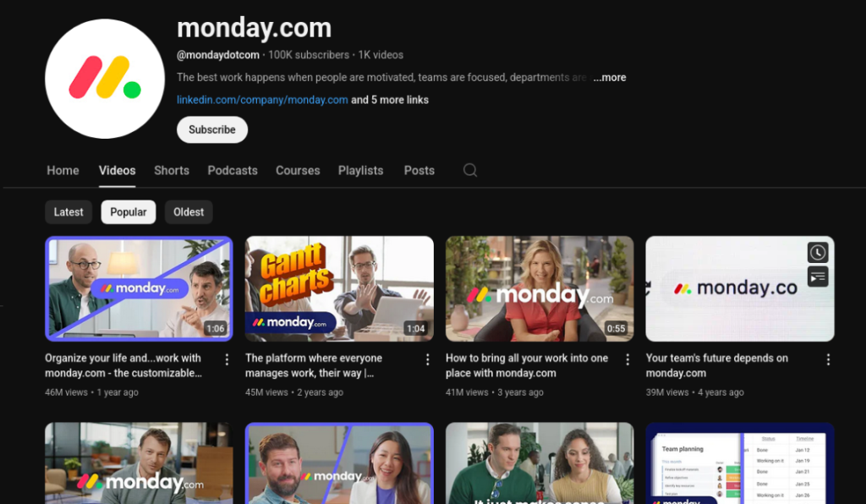Open "How to bring all your work" title

click(x=527, y=365)
